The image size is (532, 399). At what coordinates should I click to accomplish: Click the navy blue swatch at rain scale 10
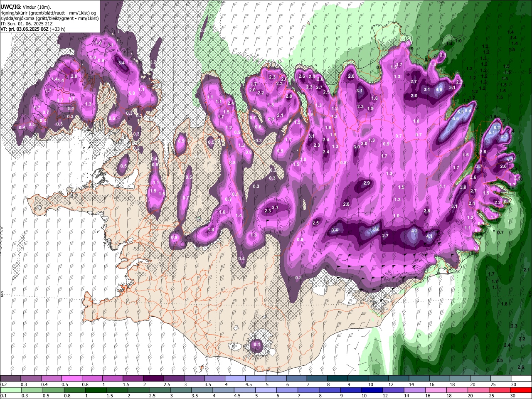coord(372,390)
